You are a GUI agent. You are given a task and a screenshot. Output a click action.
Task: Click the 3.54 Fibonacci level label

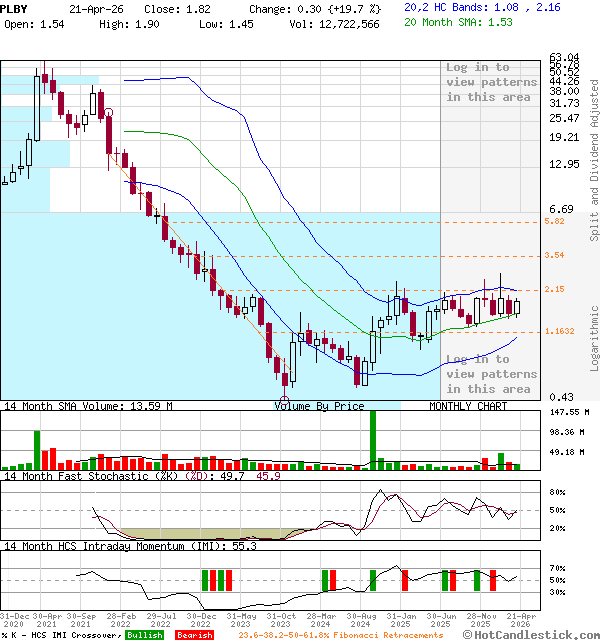[555, 256]
